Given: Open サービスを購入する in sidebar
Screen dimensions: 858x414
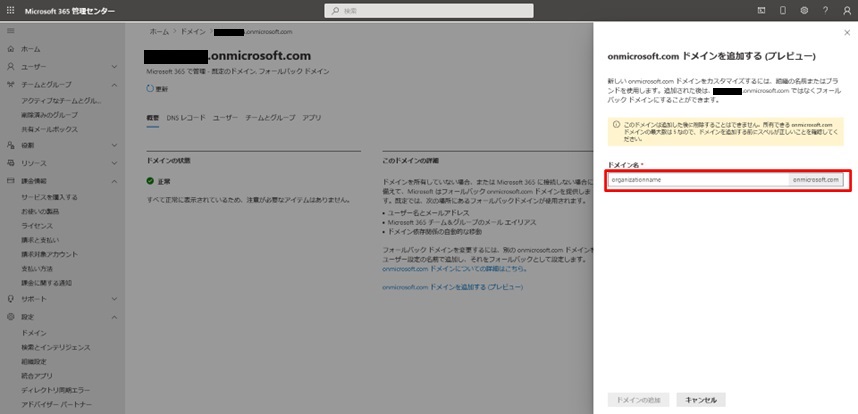Looking at the screenshot, I should (x=49, y=197).
